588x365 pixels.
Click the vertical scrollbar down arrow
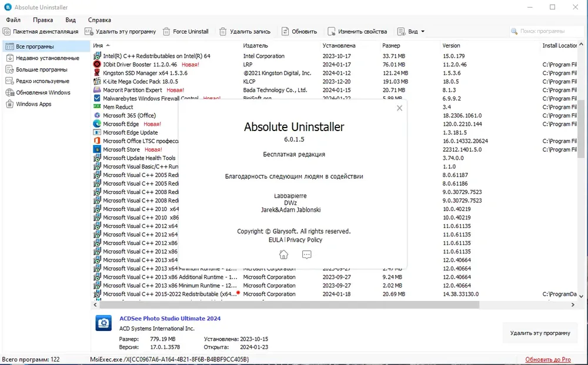582,296
